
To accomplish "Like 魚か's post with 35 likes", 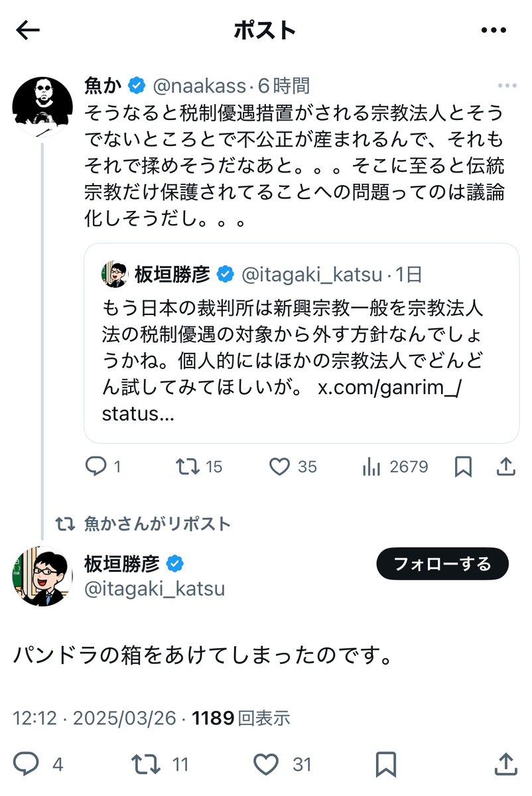I will [280, 467].
